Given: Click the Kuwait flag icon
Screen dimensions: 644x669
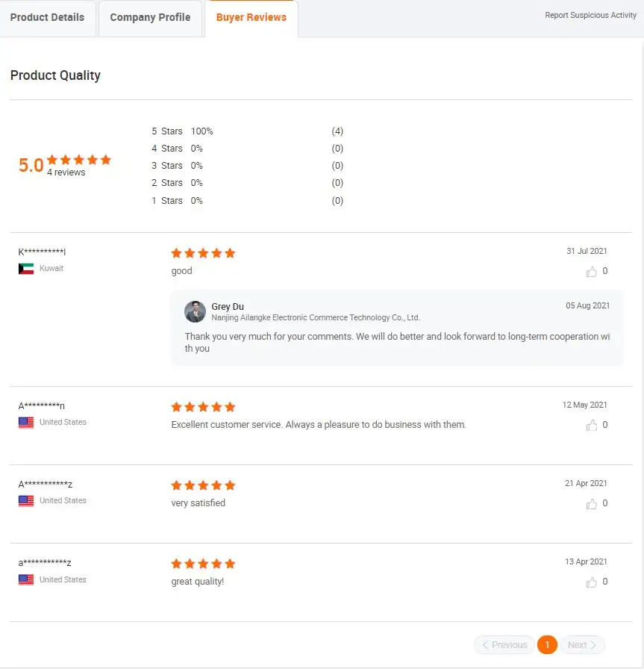Looking at the screenshot, I should 26,269.
